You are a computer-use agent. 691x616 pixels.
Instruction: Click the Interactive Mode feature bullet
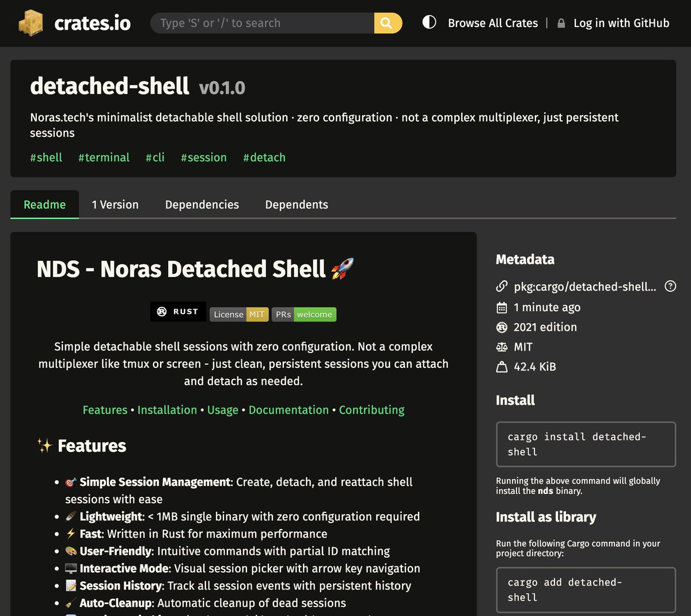point(242,568)
